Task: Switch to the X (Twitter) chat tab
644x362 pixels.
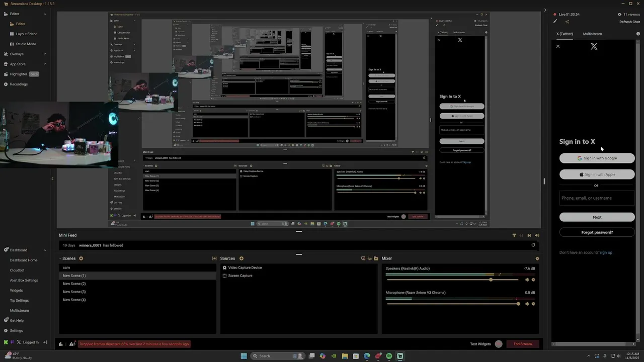Action: [x=565, y=34]
